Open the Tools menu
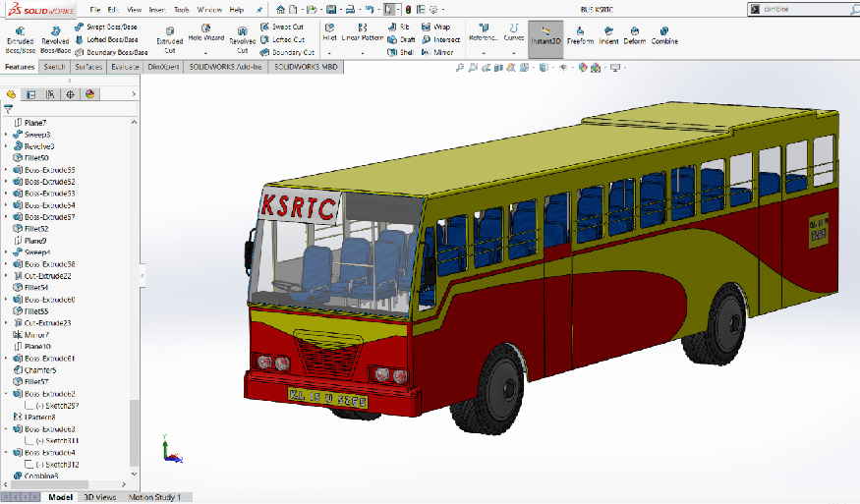The image size is (860, 504). (182, 10)
